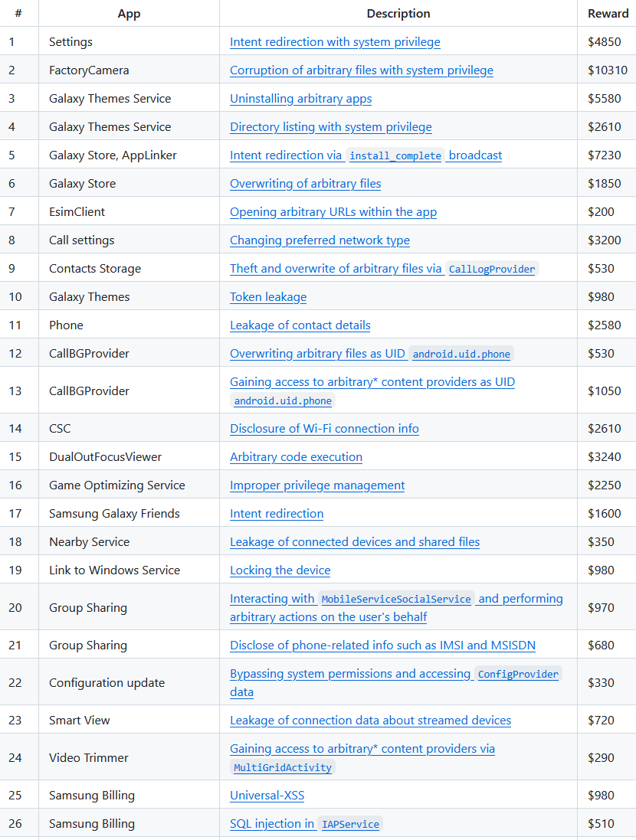Screen dimensions: 636x840
Task: Open 'Leakage of connected devices and shared files'
Action: 355,542
